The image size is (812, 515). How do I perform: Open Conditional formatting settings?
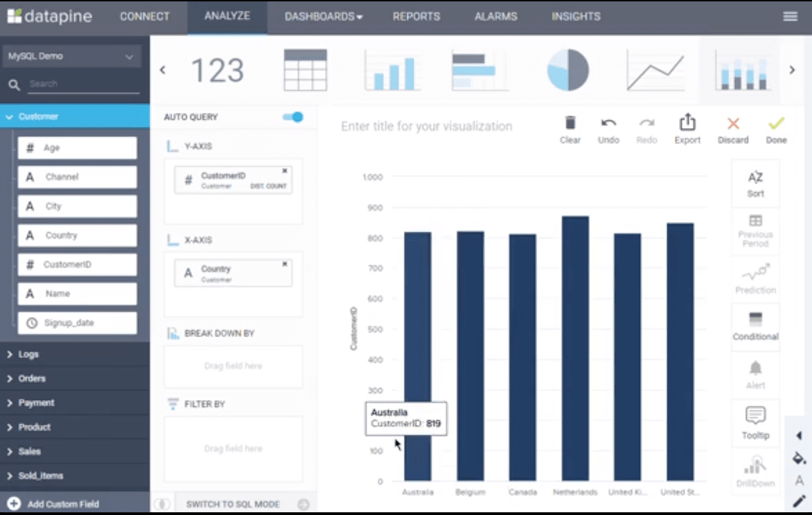(x=754, y=327)
